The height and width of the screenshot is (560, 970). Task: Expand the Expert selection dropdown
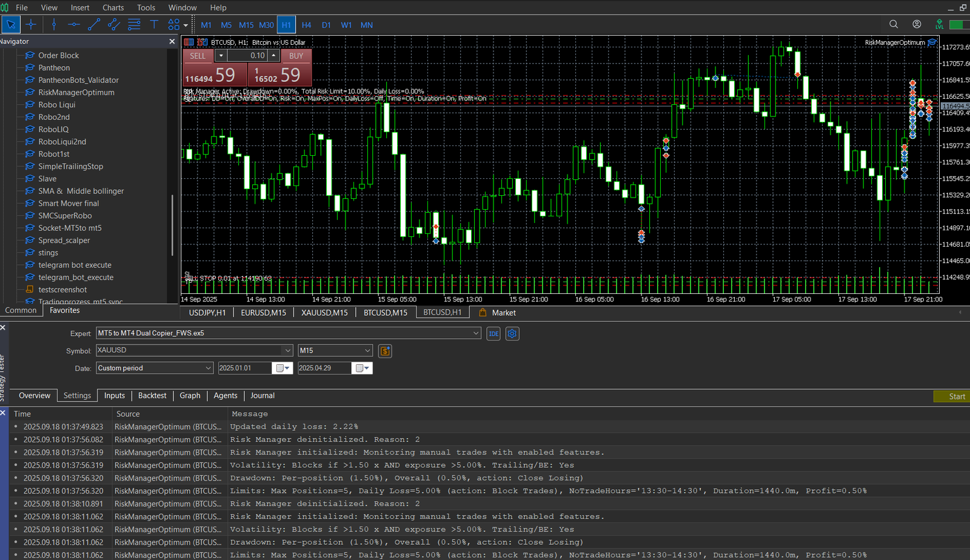coord(476,333)
